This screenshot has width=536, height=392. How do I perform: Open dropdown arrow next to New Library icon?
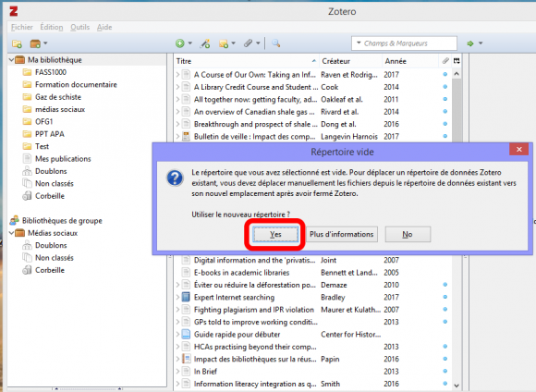pos(45,43)
